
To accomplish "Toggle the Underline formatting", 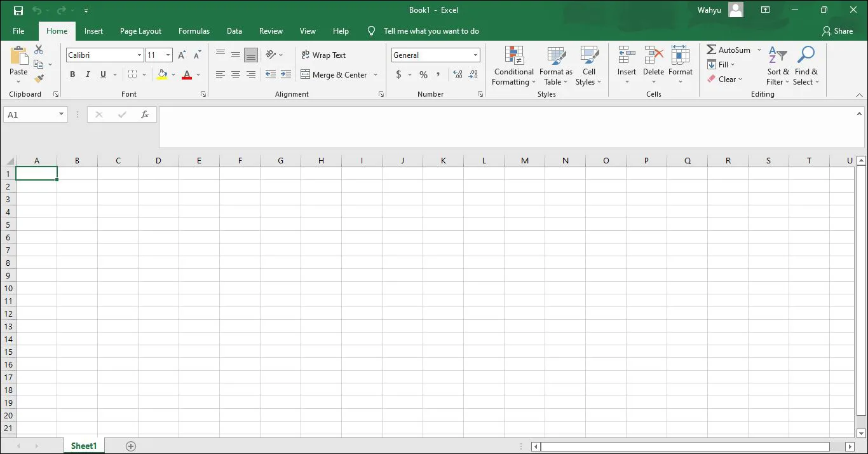I will 102,74.
